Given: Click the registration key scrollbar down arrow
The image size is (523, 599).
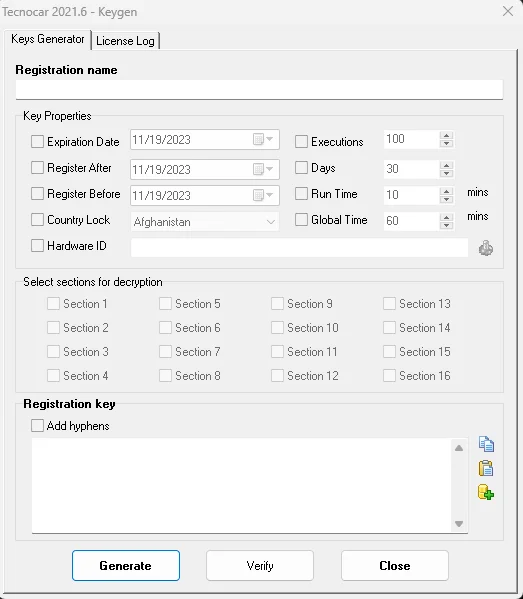Looking at the screenshot, I should click(x=459, y=524).
